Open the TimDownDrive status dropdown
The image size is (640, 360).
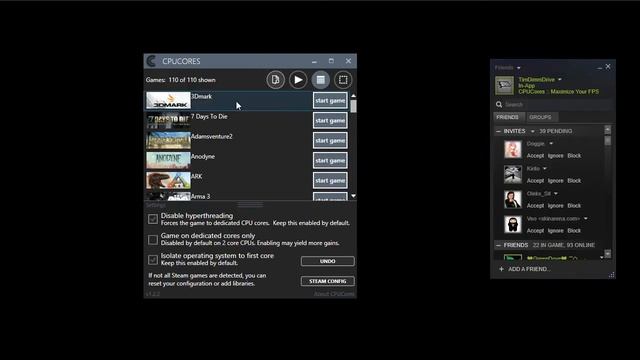pos(560,80)
